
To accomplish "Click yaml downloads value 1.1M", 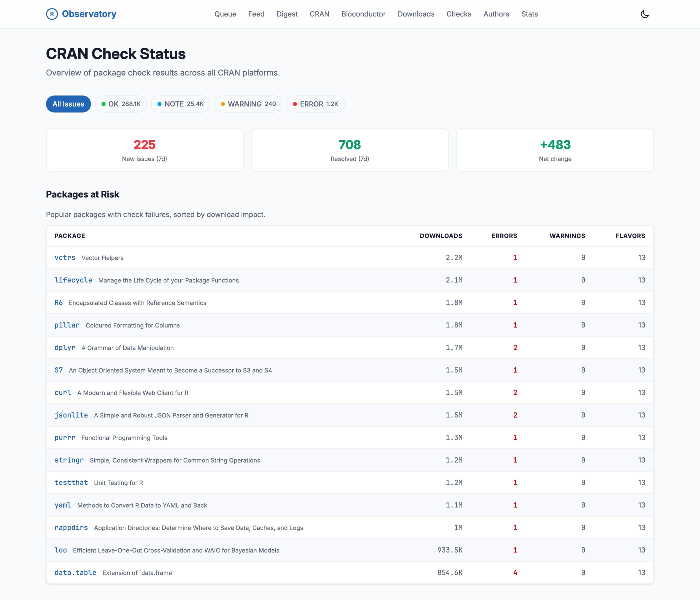I will click(x=454, y=505).
